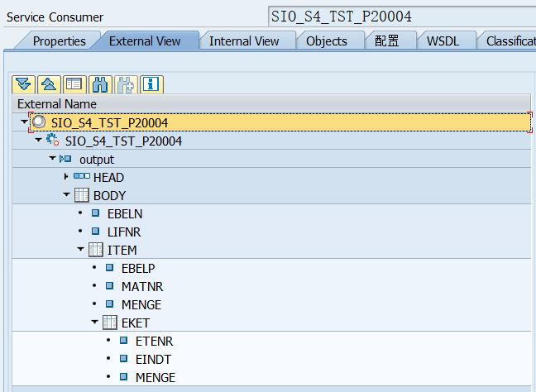This screenshot has height=392, width=536.
Task: Open the Internal View tab
Action: coord(244,41)
